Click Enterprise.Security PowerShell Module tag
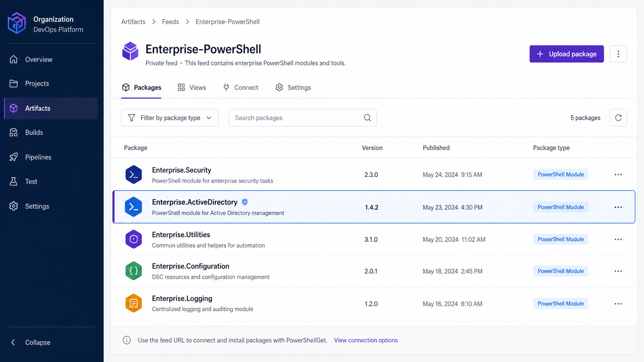 tap(561, 175)
